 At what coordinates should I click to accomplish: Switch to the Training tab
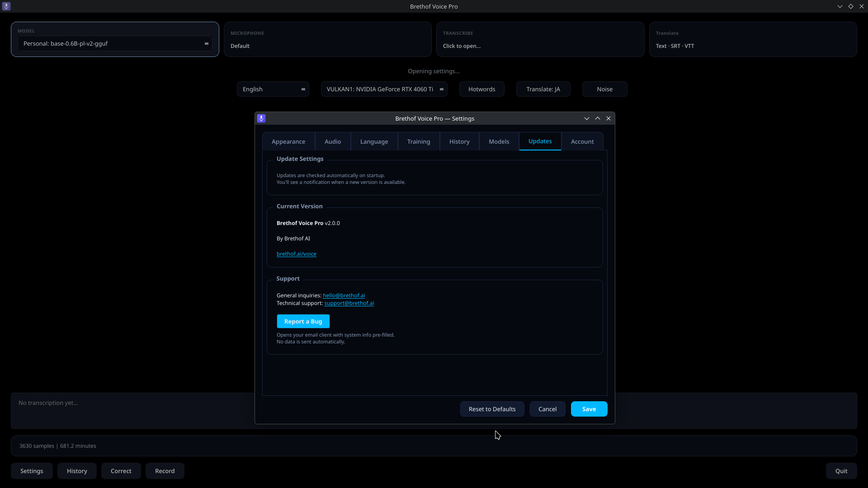[419, 141]
